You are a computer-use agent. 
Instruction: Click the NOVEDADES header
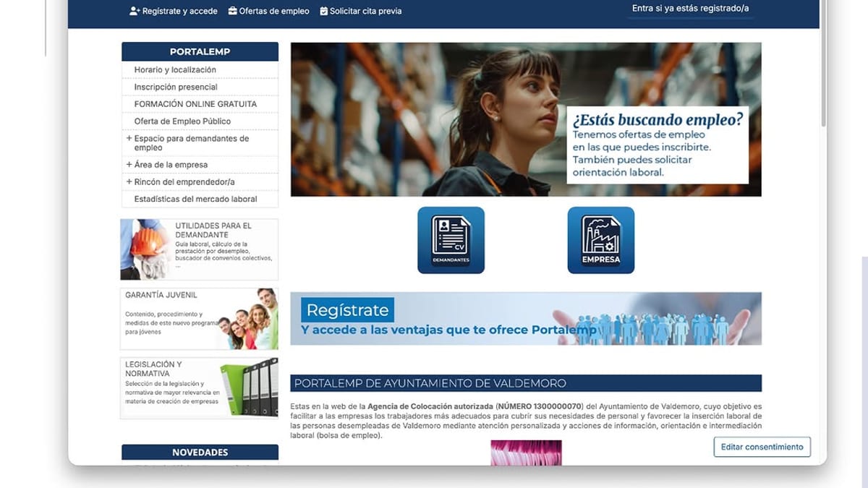tap(200, 453)
